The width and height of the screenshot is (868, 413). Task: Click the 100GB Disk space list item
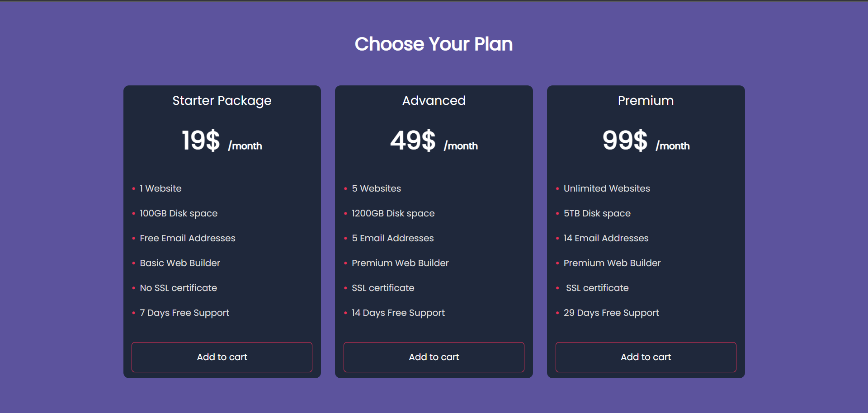(178, 213)
